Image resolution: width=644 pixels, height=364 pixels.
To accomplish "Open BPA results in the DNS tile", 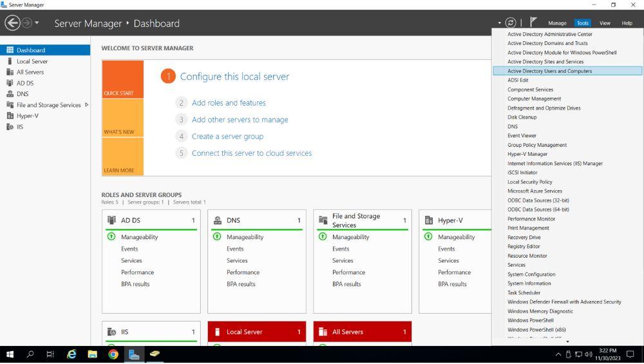I will pyautogui.click(x=241, y=284).
